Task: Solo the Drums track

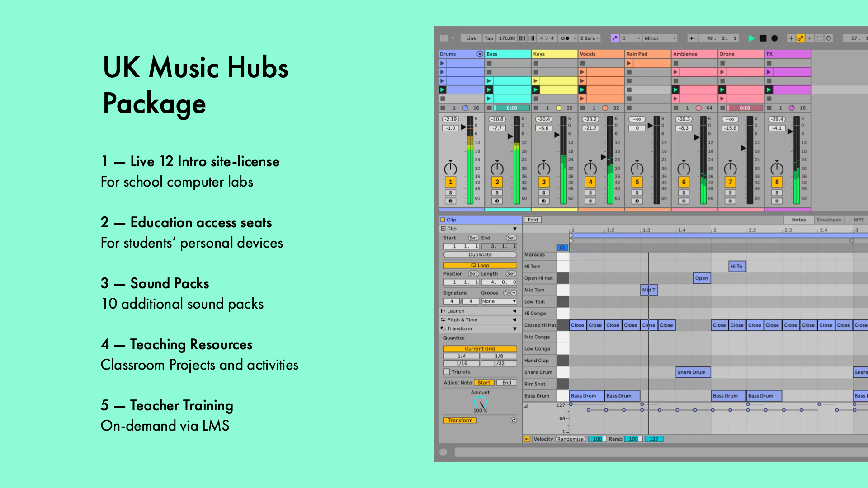Action: 450,193
